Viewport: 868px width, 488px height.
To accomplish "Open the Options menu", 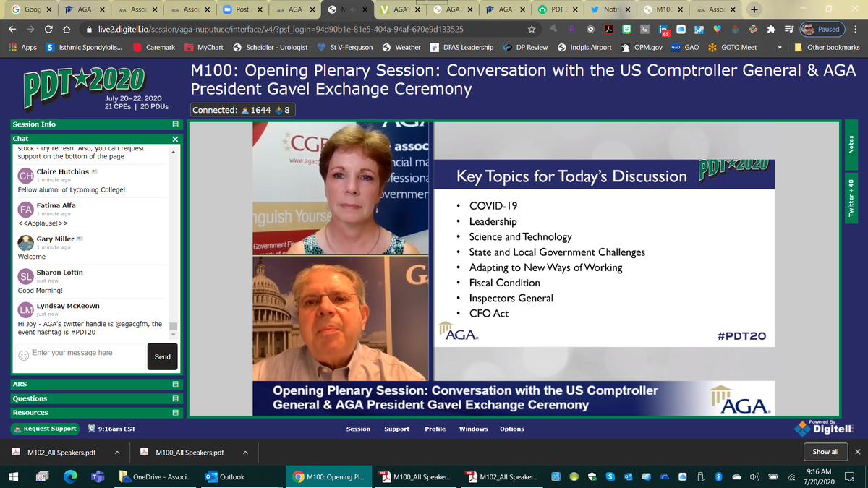I will click(x=512, y=429).
